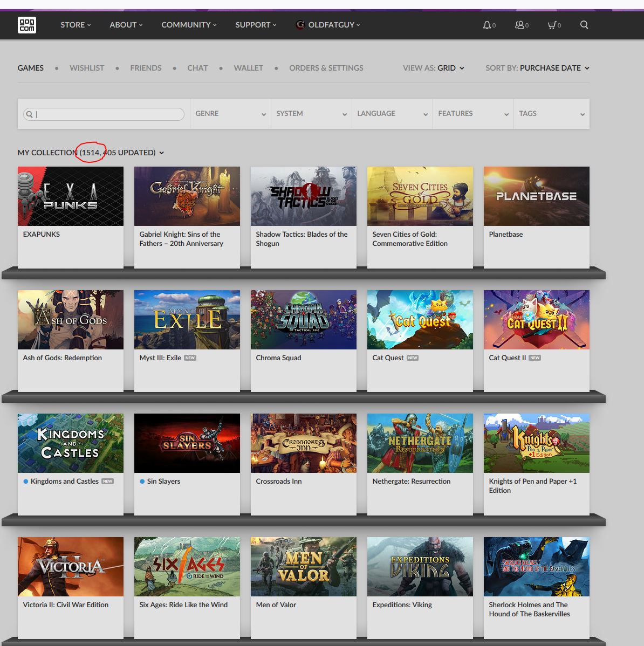Open the shopping cart icon
This screenshot has width=644, height=646.
[552, 25]
